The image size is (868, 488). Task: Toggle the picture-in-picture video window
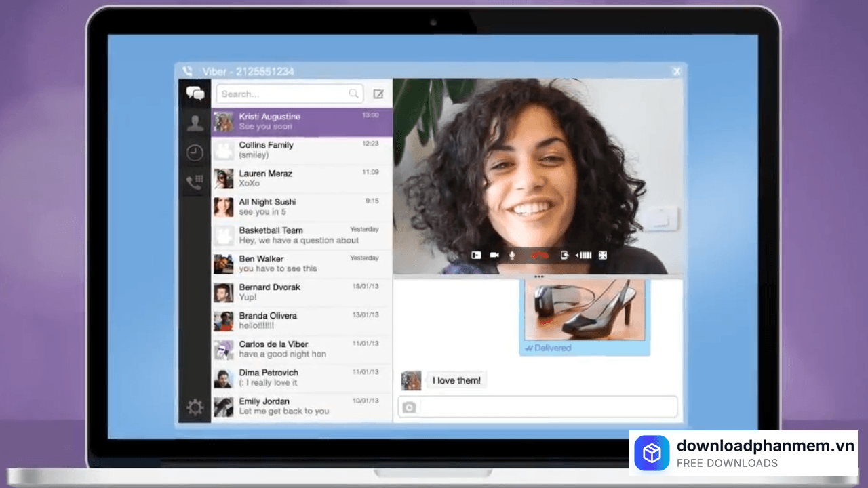click(x=476, y=256)
